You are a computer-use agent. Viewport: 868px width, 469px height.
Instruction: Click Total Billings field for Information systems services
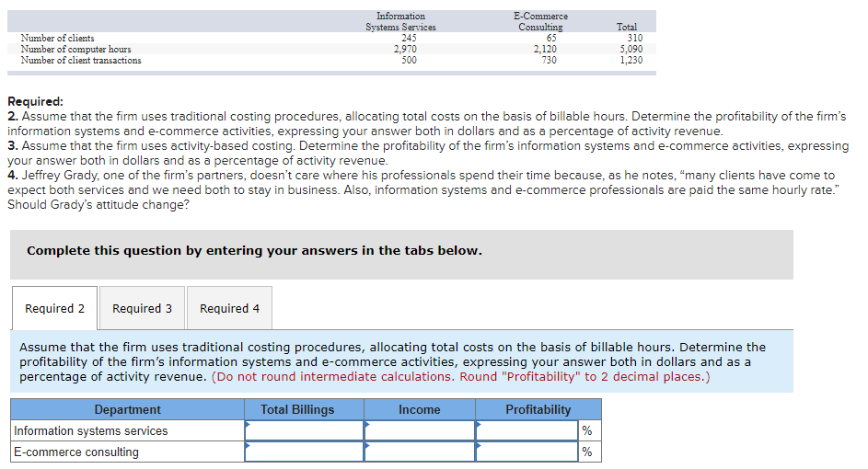click(x=304, y=430)
